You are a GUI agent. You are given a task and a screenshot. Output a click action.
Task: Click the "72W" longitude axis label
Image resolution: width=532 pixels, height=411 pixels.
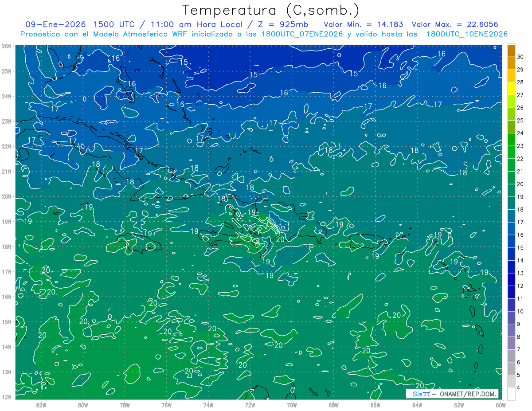250,405
